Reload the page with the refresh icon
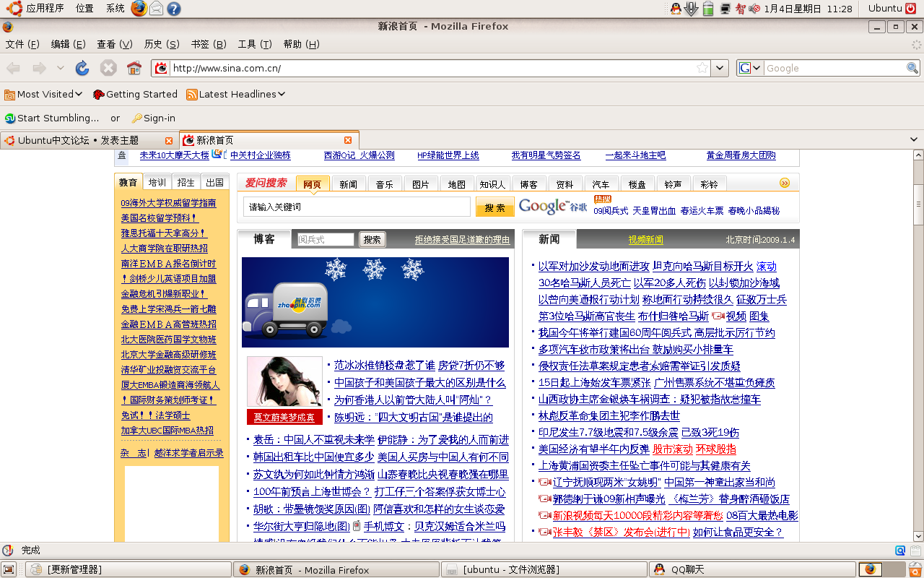This screenshot has width=924, height=578. tap(82, 68)
